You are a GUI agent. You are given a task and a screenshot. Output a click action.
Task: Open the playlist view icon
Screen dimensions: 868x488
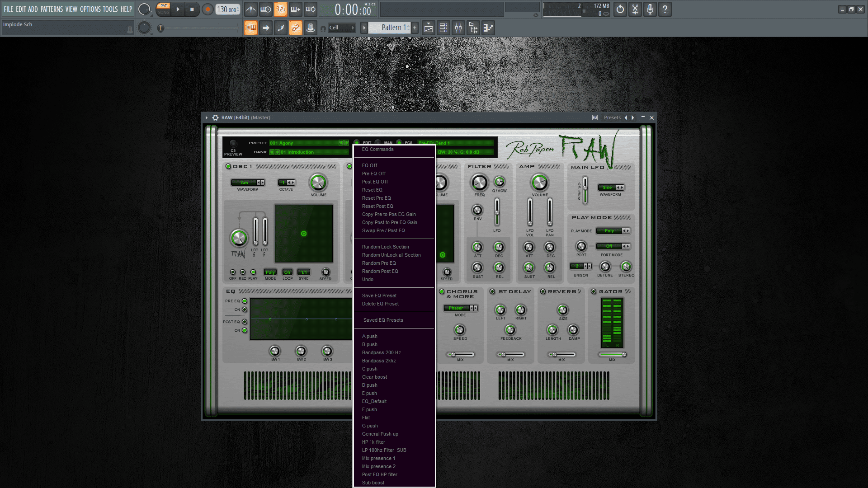tap(429, 28)
